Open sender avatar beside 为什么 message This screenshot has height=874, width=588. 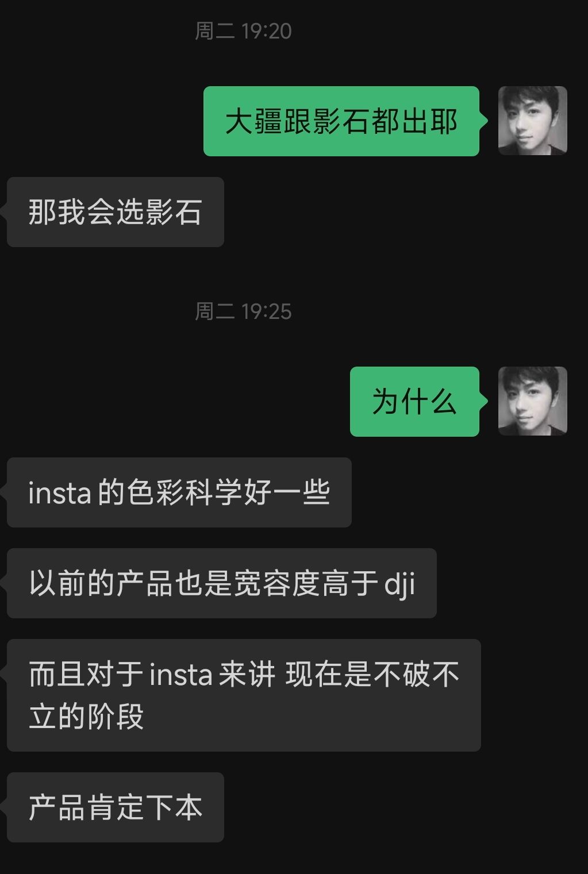(x=532, y=401)
